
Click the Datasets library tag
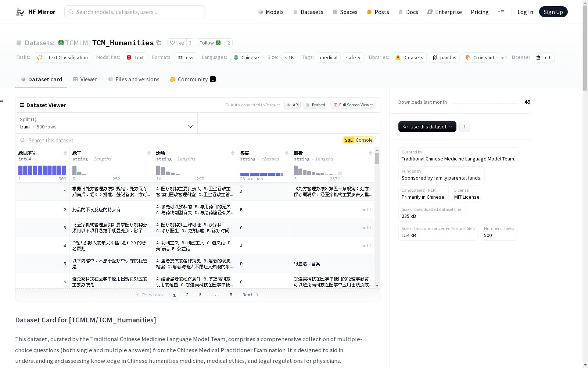tap(409, 57)
